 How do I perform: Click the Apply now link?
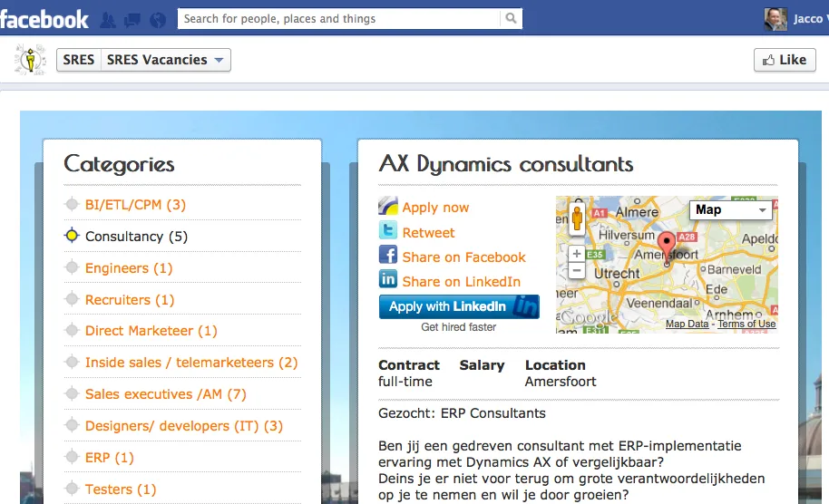tap(435, 207)
